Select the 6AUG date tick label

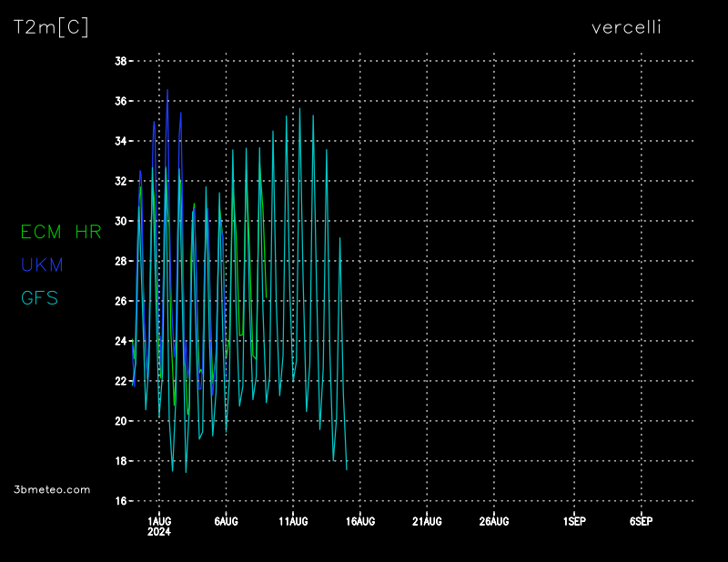click(x=226, y=521)
